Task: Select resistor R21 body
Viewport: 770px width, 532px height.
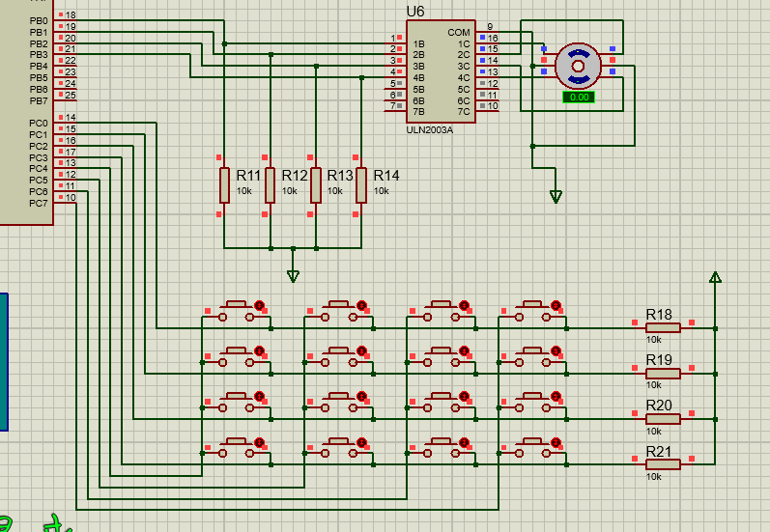Action: tap(663, 464)
